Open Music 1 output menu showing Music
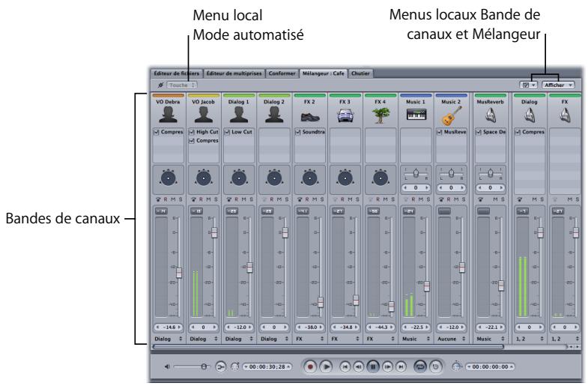Screen dimensions: 588x386 [416, 339]
